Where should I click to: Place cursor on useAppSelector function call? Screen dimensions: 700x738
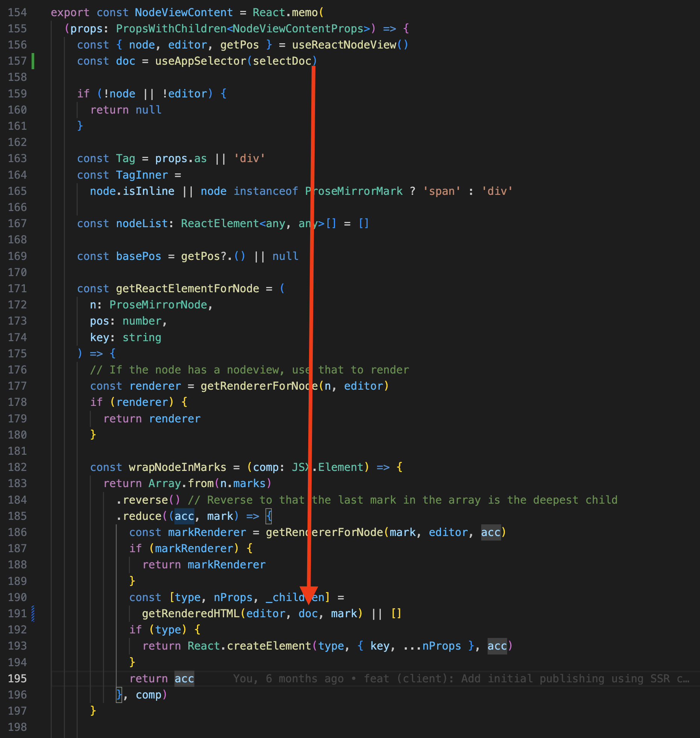[x=200, y=61]
